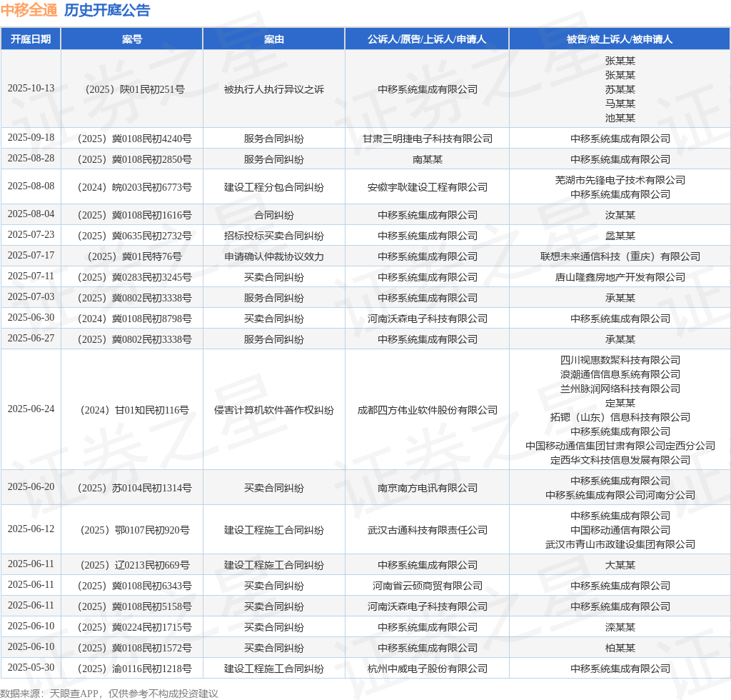731x700 pixels.
Task: Click defendant 蕊某某
Action: (620, 236)
